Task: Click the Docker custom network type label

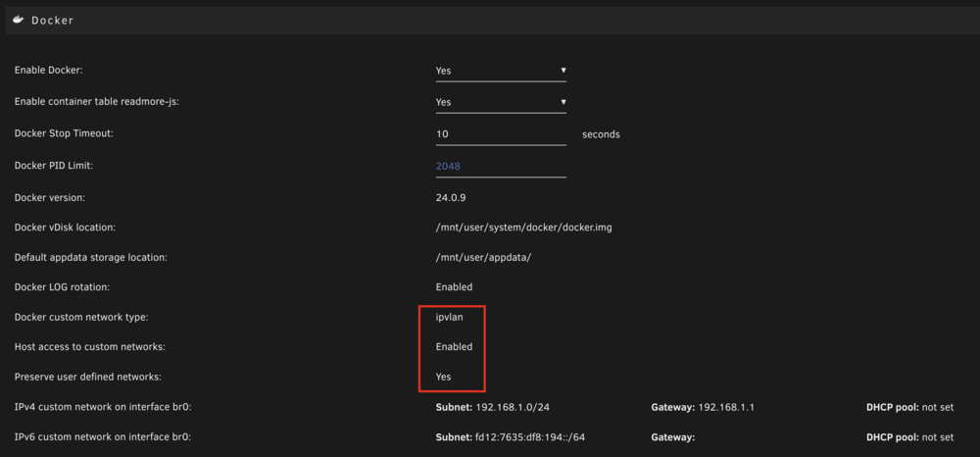Action: tap(81, 318)
